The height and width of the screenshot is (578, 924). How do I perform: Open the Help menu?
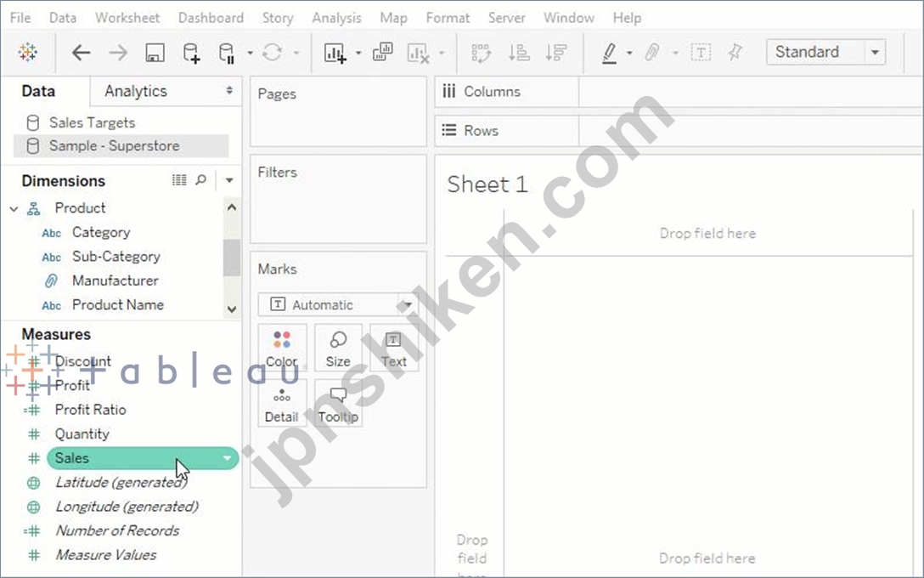click(627, 18)
